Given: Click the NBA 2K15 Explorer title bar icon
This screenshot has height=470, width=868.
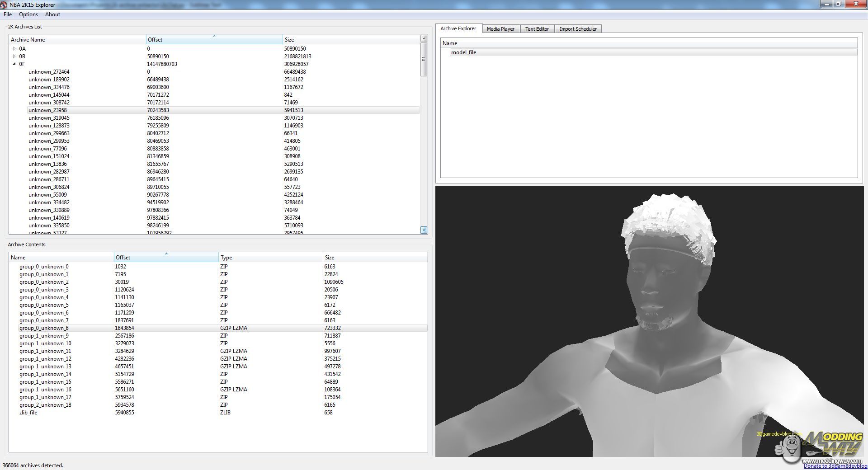Looking at the screenshot, I should (x=4, y=5).
